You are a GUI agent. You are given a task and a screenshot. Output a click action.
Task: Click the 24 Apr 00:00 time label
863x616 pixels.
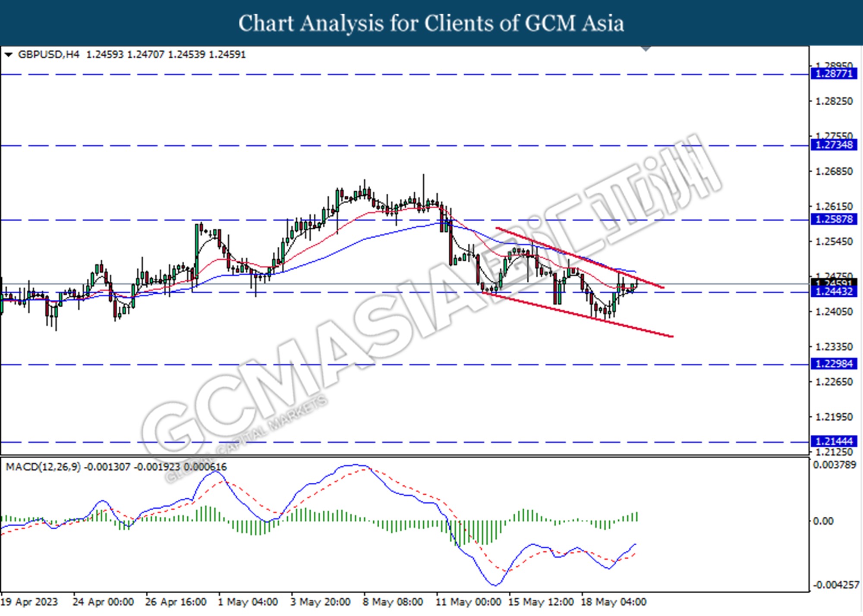tap(103, 602)
